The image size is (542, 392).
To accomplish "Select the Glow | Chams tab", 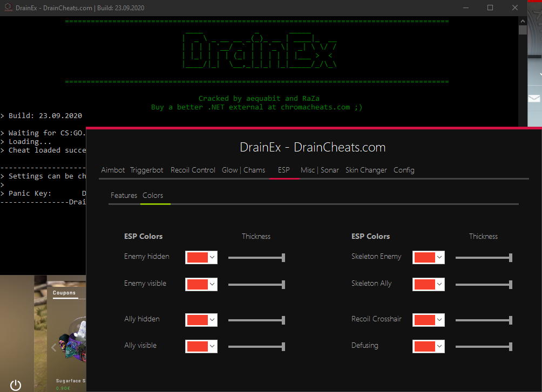I will click(243, 170).
